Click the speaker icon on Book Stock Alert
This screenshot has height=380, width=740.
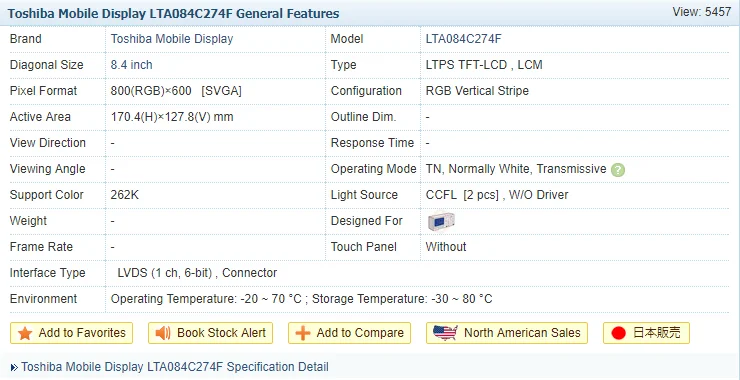point(163,333)
